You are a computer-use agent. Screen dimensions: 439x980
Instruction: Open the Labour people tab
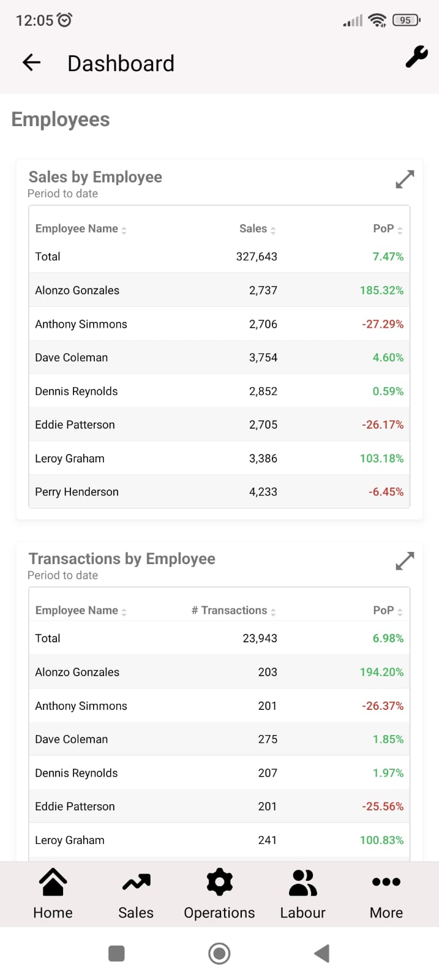tap(302, 894)
